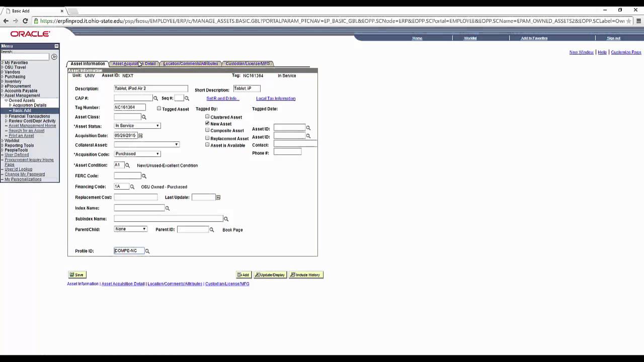The width and height of the screenshot is (644, 362).
Task: Select the Asset Information tab
Action: 88,63
